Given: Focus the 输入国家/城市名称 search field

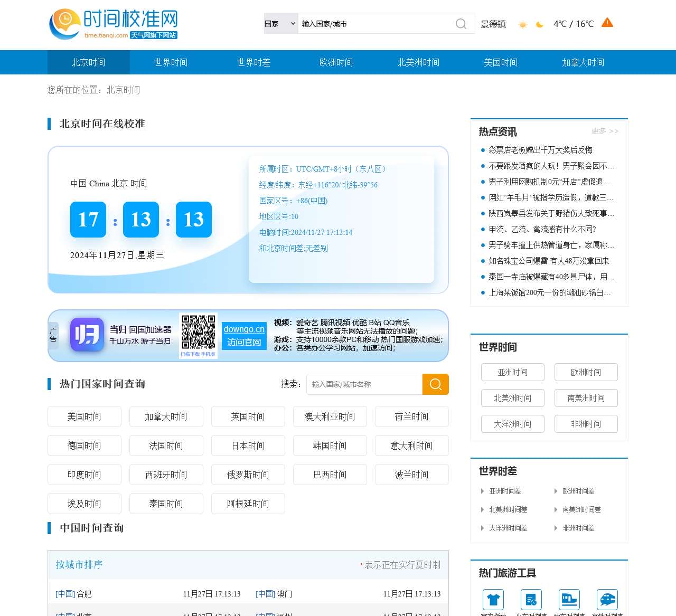Looking at the screenshot, I should 364,384.
